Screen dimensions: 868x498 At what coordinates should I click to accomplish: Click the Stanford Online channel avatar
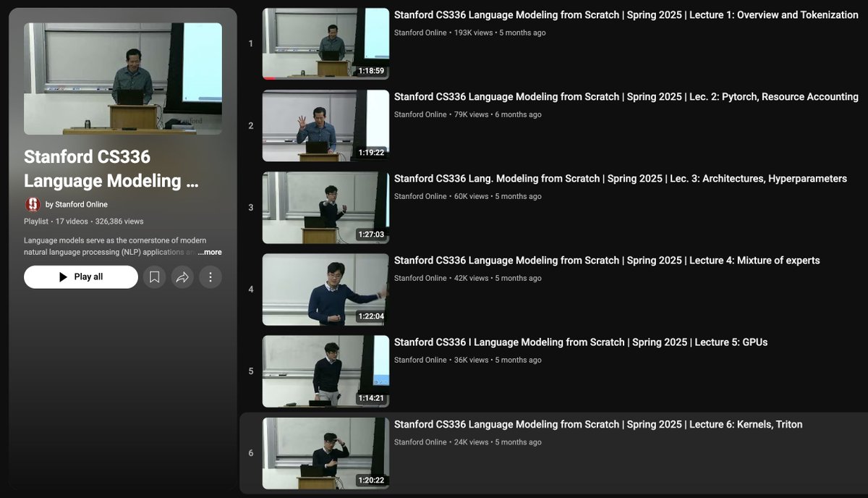coord(33,204)
